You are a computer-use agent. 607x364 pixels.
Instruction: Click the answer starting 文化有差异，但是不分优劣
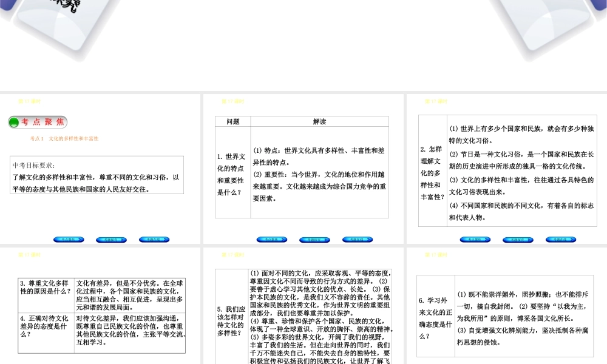[x=130, y=295]
